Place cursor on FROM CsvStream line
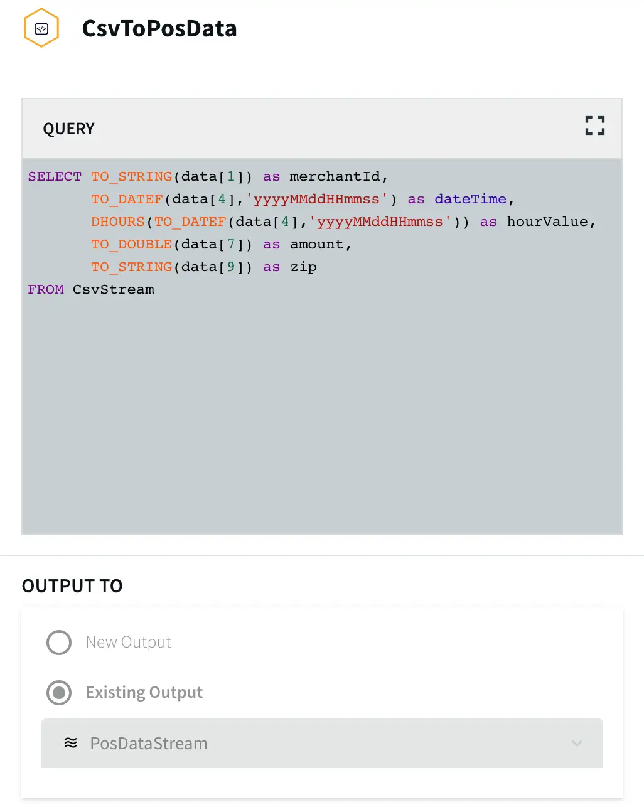The width and height of the screenshot is (644, 812). (91, 290)
